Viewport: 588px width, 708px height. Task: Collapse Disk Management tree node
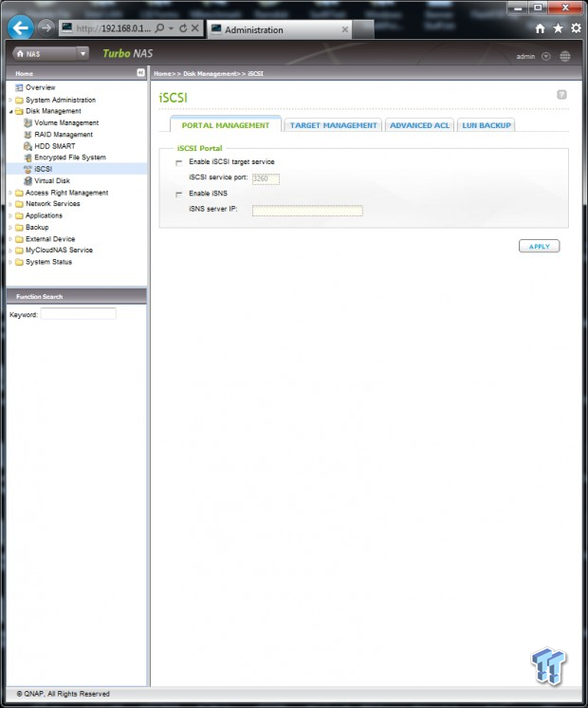pyautogui.click(x=10, y=112)
